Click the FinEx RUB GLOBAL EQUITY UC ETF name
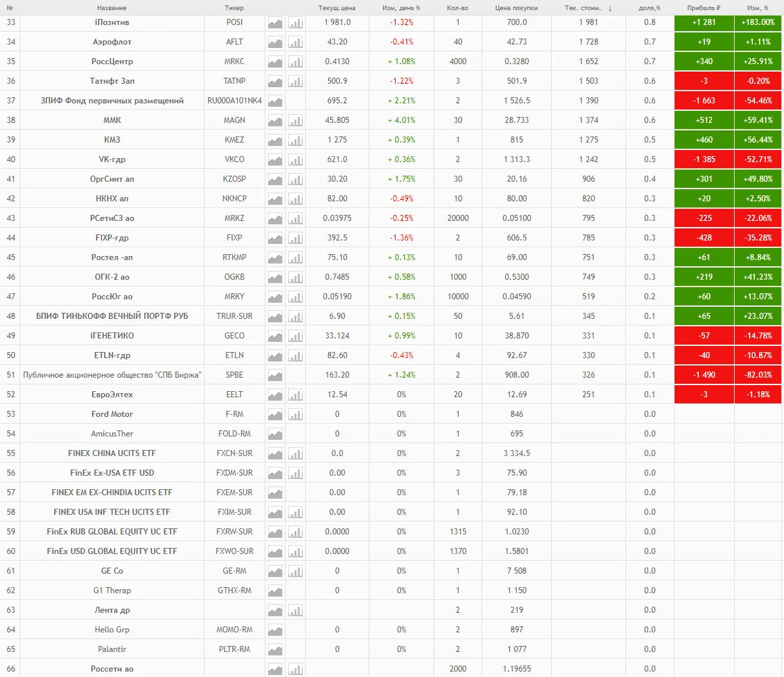Viewport: 784px width, 677px height. pyautogui.click(x=112, y=532)
